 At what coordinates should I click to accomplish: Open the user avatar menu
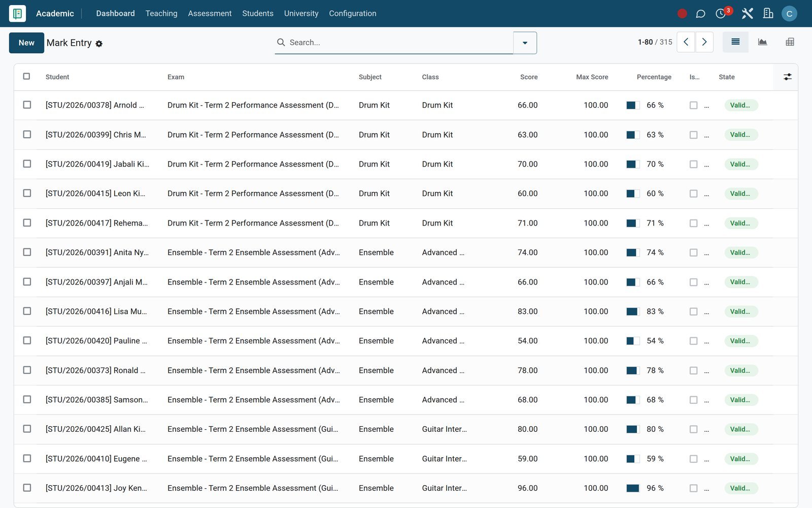[x=789, y=14]
